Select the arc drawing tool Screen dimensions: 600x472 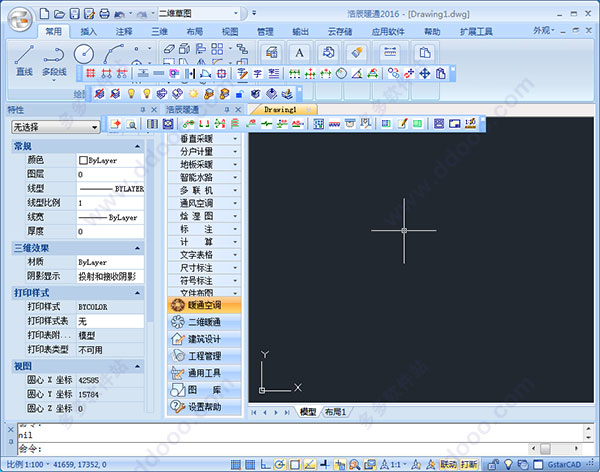pyautogui.click(x=113, y=54)
